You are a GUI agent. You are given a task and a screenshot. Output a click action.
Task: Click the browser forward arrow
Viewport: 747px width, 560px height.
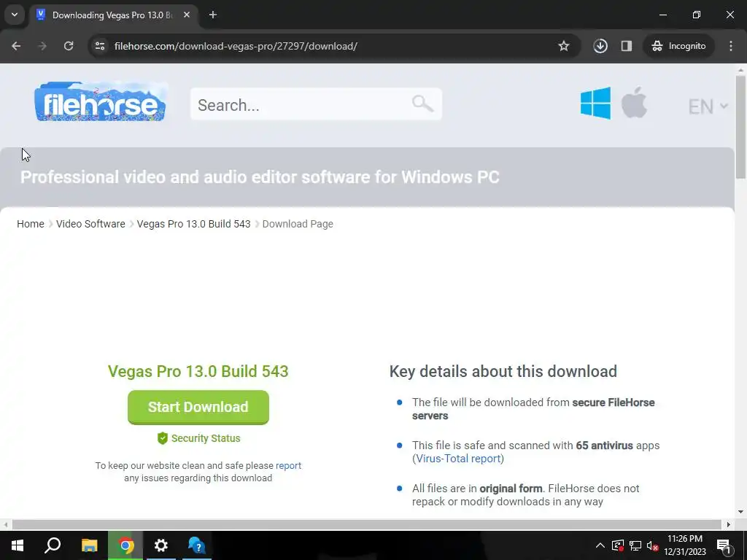pos(42,46)
